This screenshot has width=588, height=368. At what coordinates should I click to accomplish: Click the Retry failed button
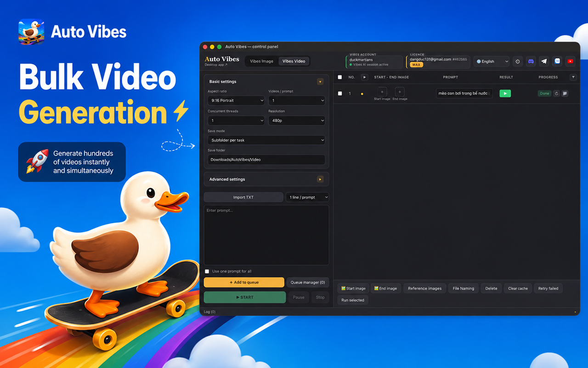tap(548, 288)
